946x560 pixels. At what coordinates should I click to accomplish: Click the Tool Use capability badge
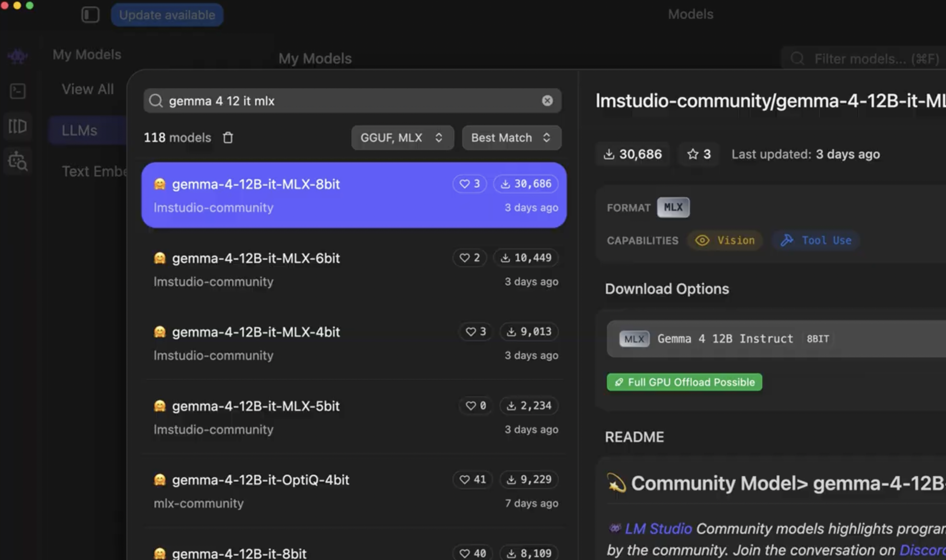pos(815,240)
